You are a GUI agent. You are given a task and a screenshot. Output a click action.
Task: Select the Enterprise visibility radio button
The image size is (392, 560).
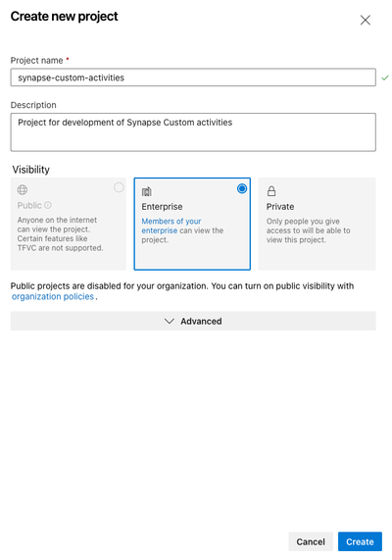[242, 188]
